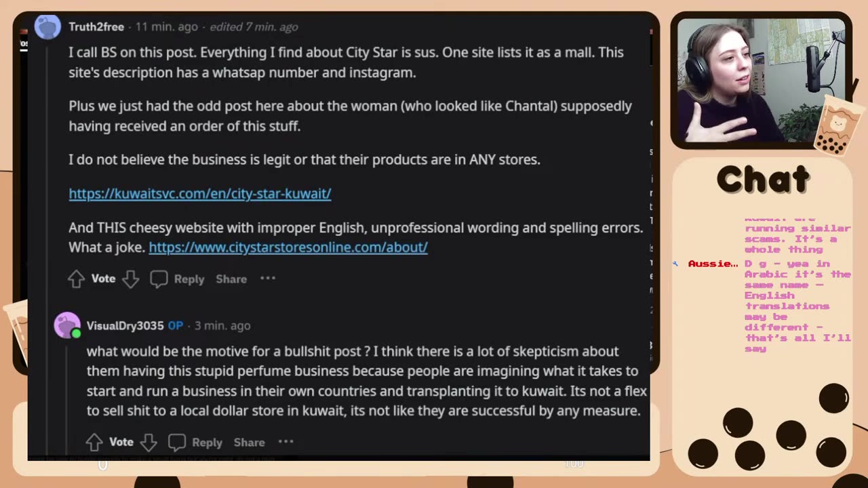Open more options on VisualDry3035 reply
This screenshot has height=488, width=868.
[286, 442]
